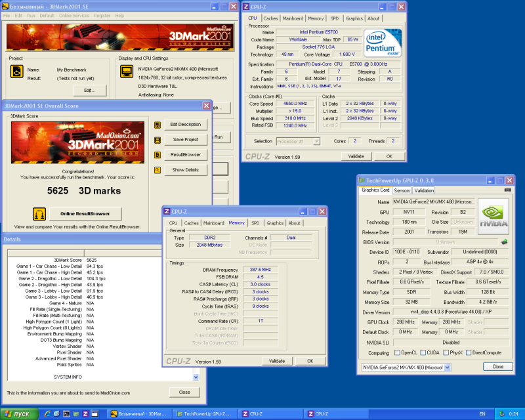Click the Close button in Details panel
The height and width of the screenshot is (420, 525).
tap(184, 392)
